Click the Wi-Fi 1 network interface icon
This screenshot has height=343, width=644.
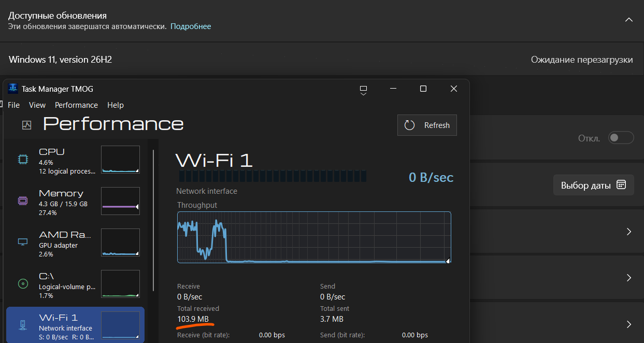pyautogui.click(x=23, y=325)
